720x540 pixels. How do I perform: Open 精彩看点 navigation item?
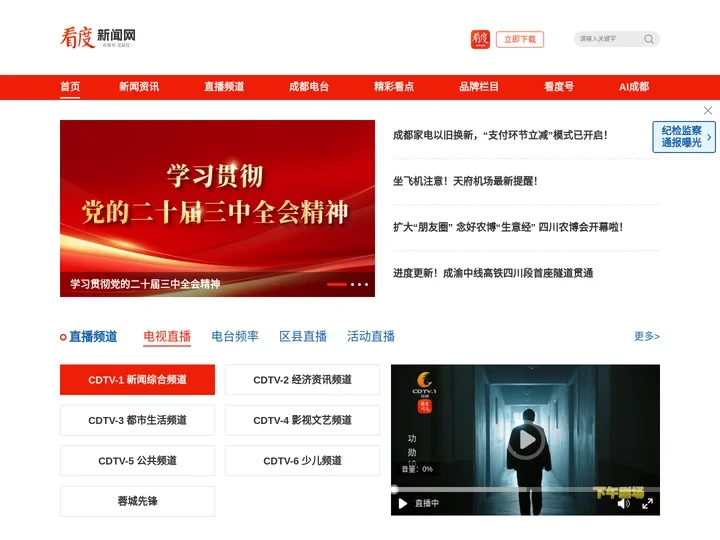[394, 86]
